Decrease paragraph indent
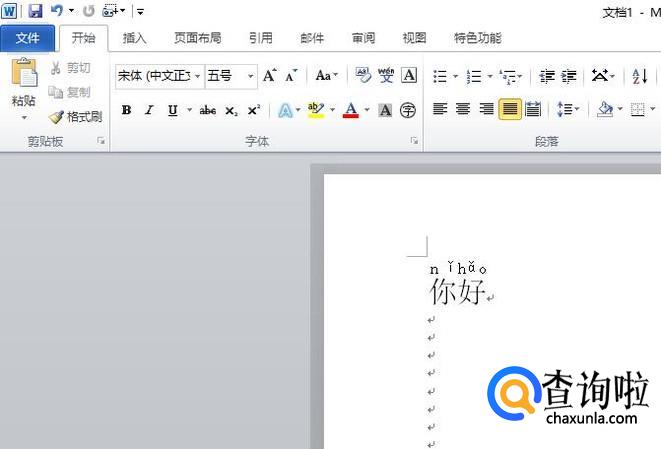 [x=547, y=76]
